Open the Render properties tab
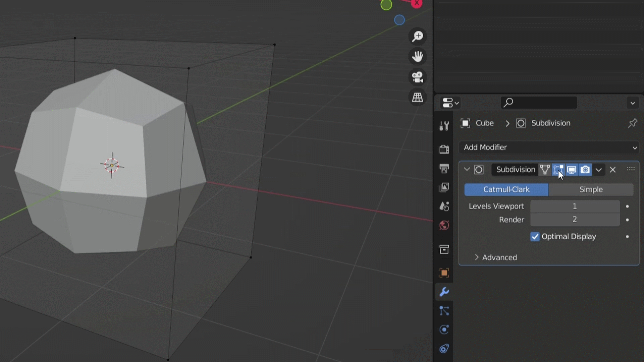 (444, 149)
